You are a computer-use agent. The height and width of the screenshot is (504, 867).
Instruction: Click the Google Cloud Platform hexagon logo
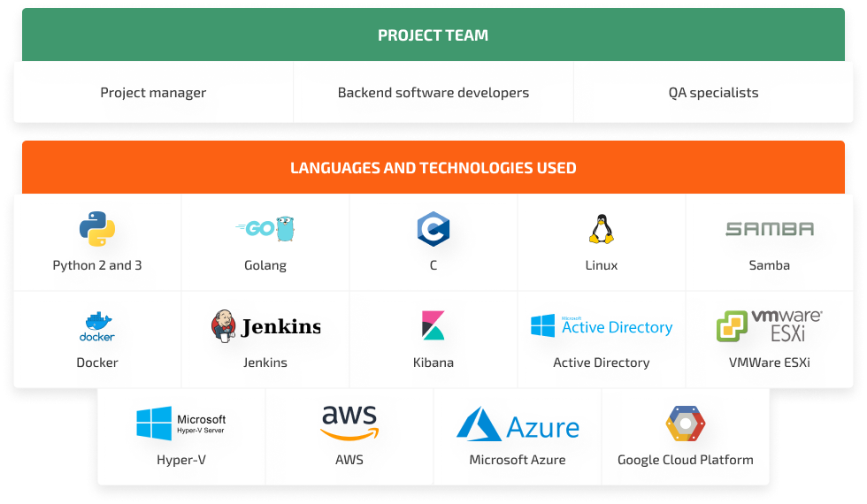coord(686,424)
